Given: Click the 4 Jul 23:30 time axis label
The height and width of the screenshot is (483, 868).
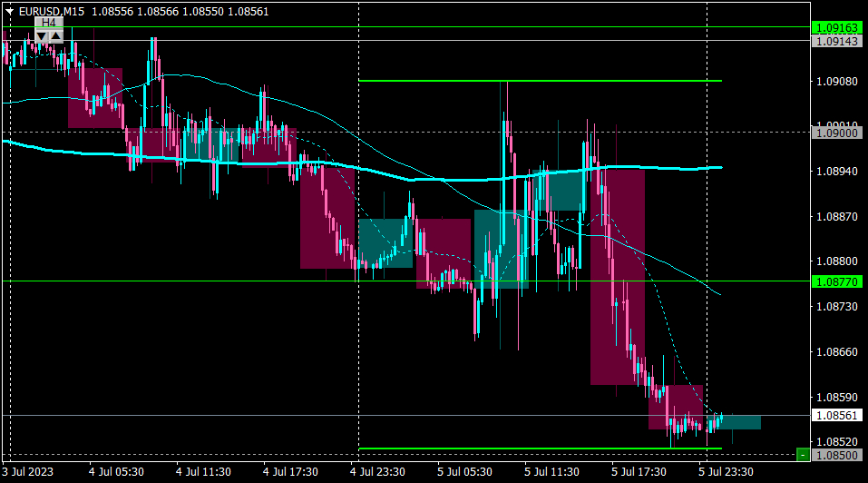Looking at the screenshot, I should (x=377, y=472).
